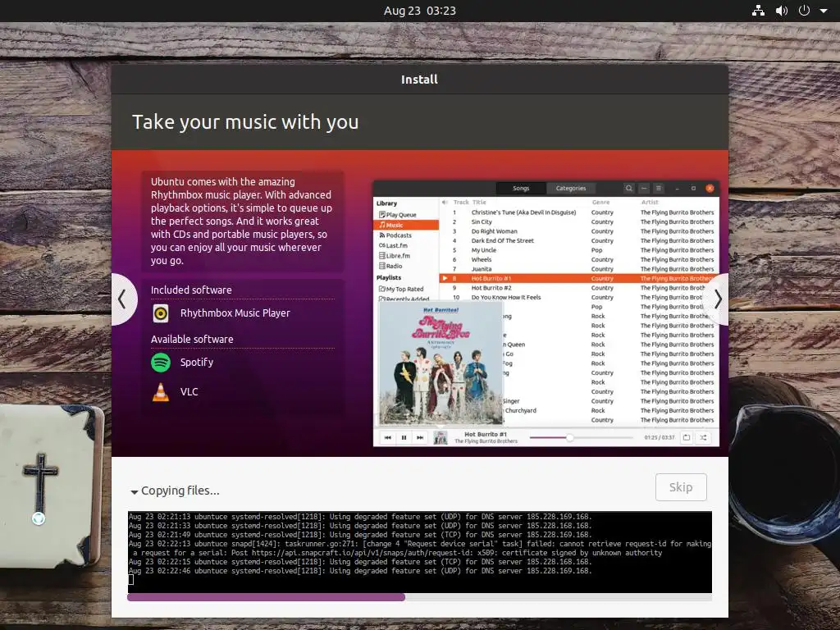Click the Genre column header

[x=600, y=202]
